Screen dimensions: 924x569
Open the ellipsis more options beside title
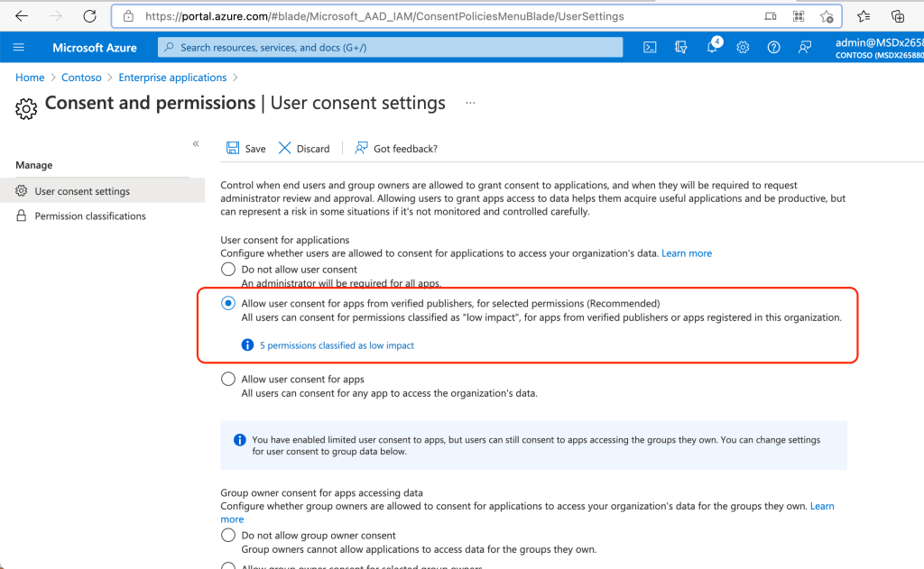(x=470, y=104)
